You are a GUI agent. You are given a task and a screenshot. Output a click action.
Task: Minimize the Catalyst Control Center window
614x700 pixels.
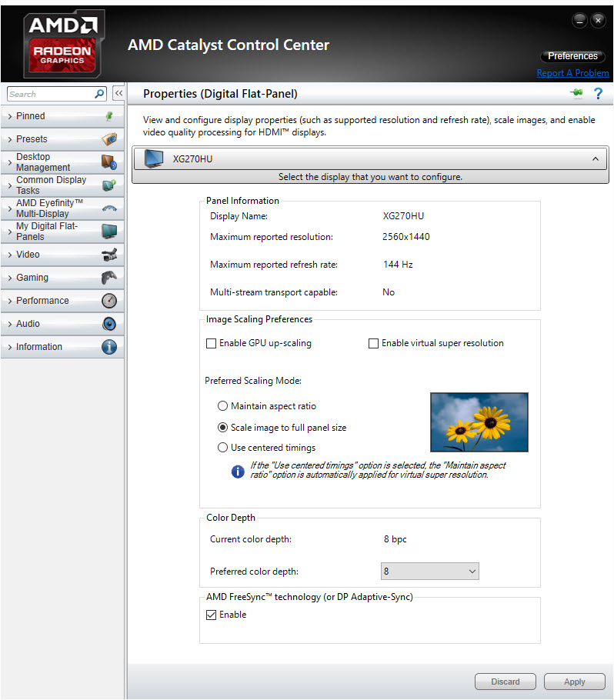pyautogui.click(x=579, y=20)
